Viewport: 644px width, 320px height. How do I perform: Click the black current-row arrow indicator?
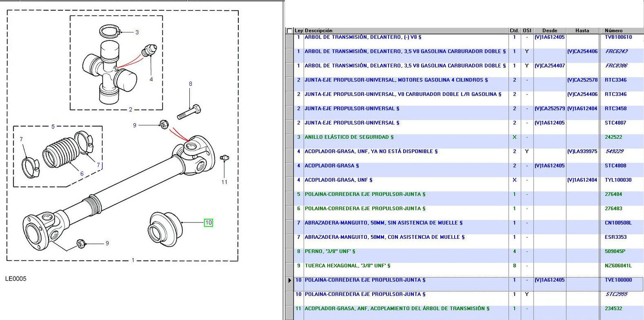pos(289,280)
